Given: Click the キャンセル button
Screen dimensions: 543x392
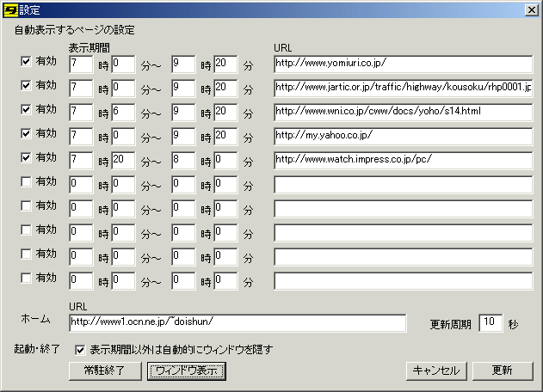Looking at the screenshot, I should tap(435, 371).
